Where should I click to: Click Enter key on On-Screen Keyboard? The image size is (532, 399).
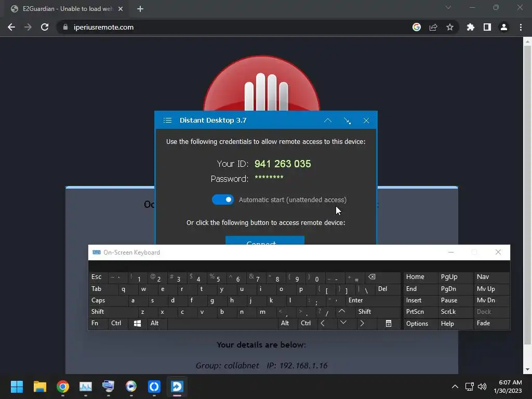[373, 301]
